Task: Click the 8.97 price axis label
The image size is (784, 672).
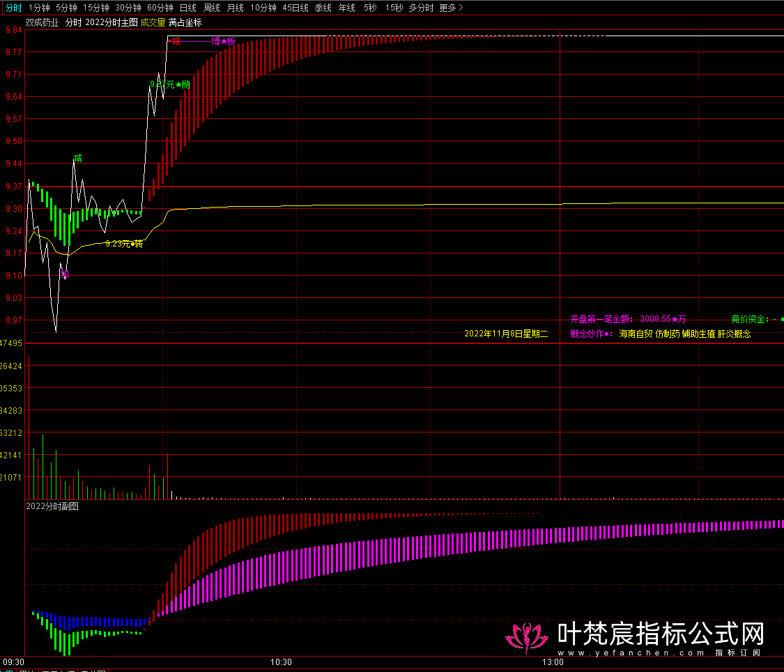Action: tap(14, 320)
